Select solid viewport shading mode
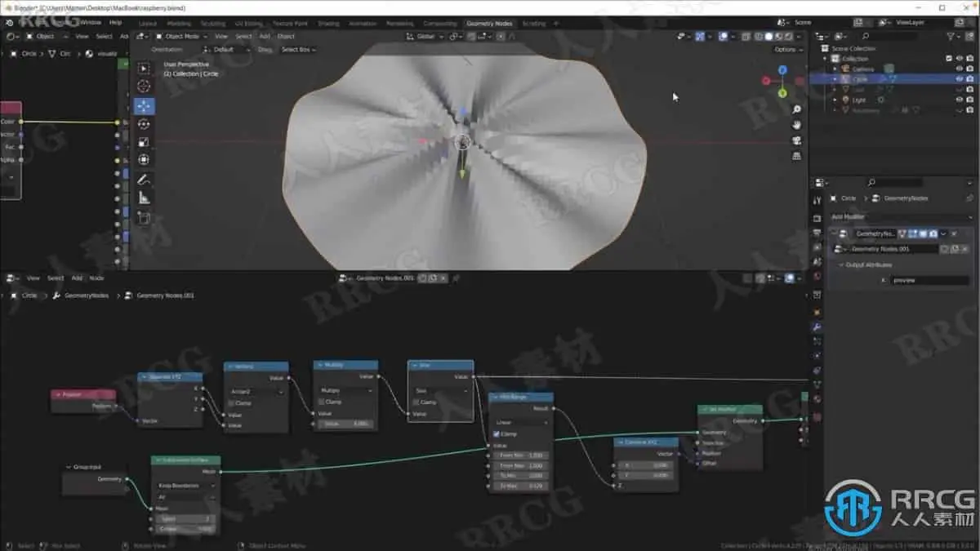 click(x=769, y=37)
